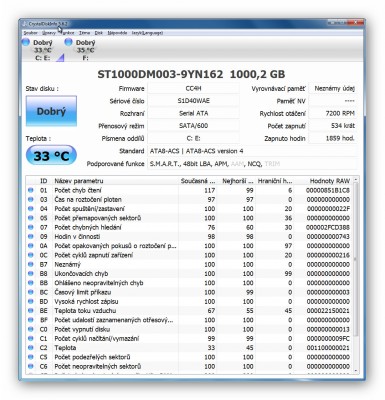Image resolution: width=385 pixels, height=400 pixels.
Task: Click the status dot beside ID B8
Action: click(31, 274)
